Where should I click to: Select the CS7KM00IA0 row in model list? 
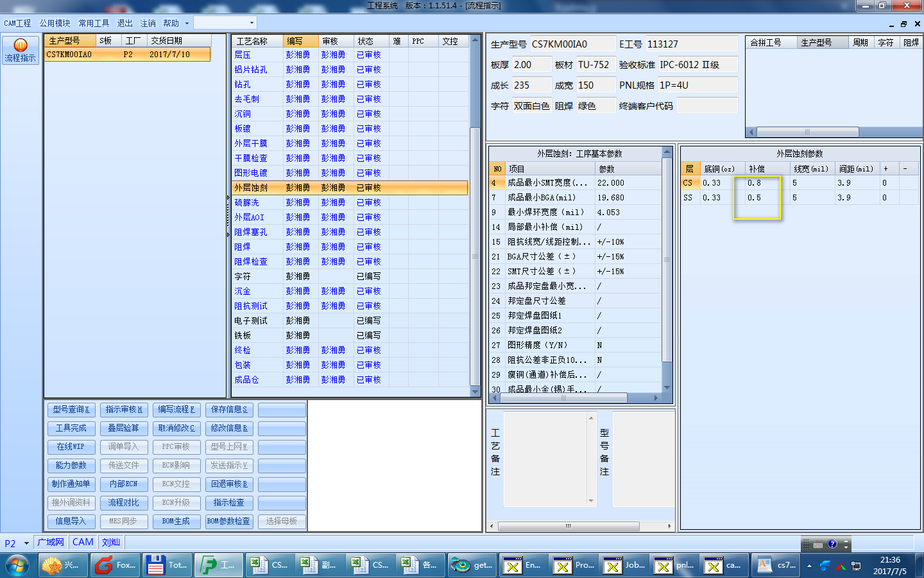128,55
